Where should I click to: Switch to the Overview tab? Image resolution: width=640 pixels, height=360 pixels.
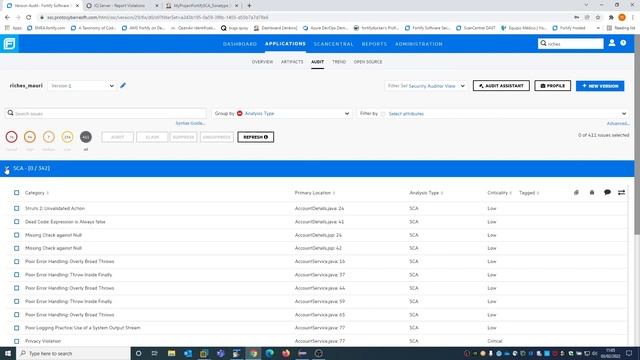pyautogui.click(x=262, y=62)
